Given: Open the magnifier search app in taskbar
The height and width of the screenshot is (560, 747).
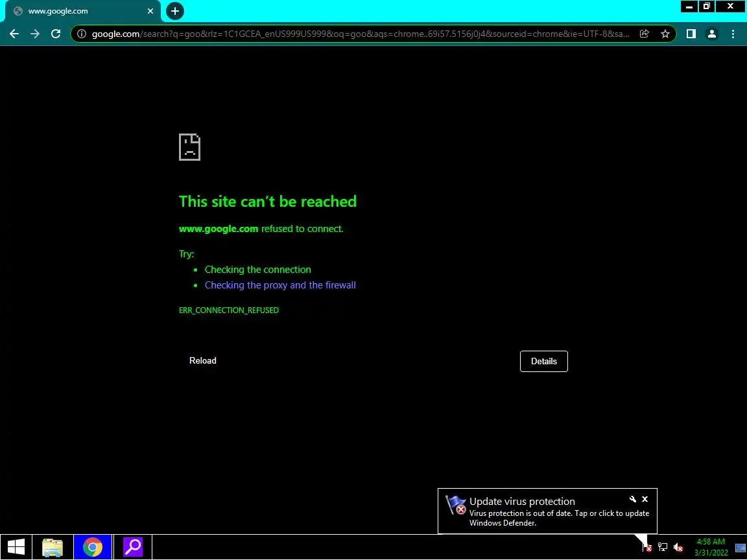Looking at the screenshot, I should point(133,547).
